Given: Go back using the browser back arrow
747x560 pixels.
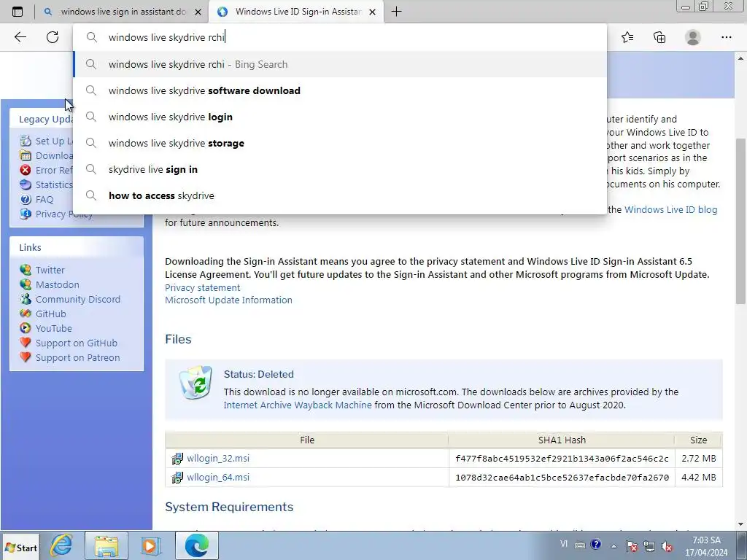Looking at the screenshot, I should pyautogui.click(x=20, y=37).
